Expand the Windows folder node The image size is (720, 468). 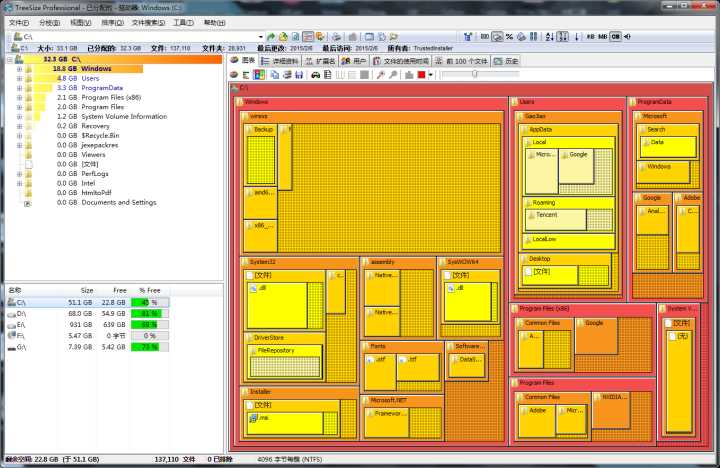[x=19, y=69]
